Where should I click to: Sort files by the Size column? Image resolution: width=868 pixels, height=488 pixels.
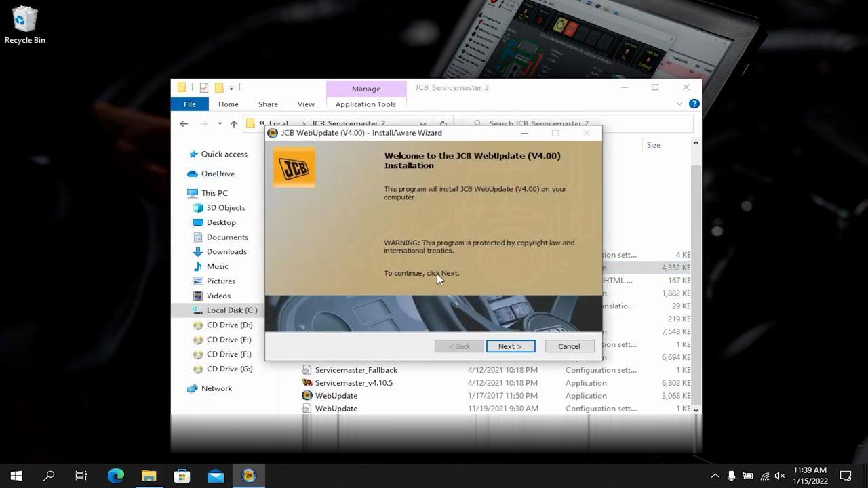coord(654,145)
